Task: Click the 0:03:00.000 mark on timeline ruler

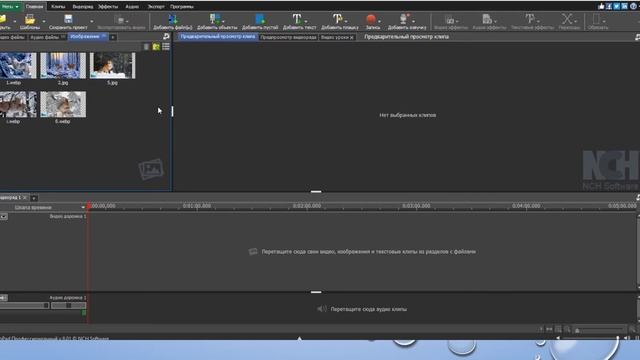Action: [x=416, y=206]
